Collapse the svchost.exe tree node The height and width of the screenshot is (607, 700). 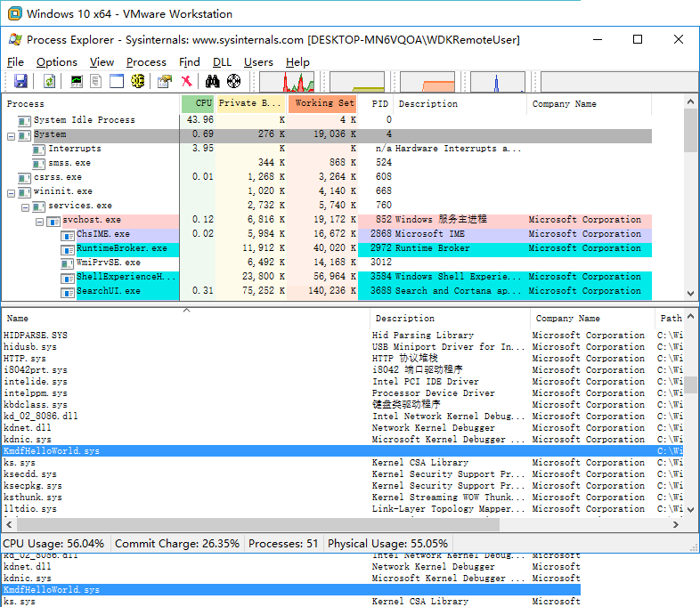click(40, 222)
